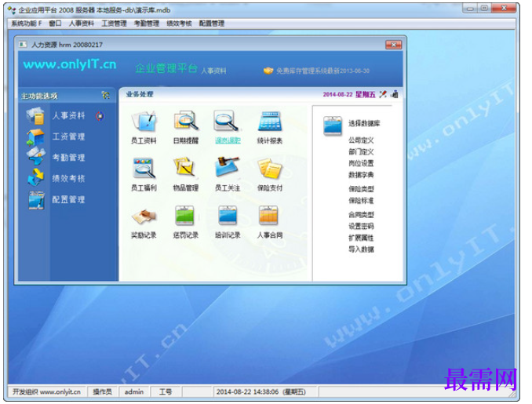Click the main window resize grip
Image resolution: width=532 pixels, height=404 pixels.
(x=512, y=394)
